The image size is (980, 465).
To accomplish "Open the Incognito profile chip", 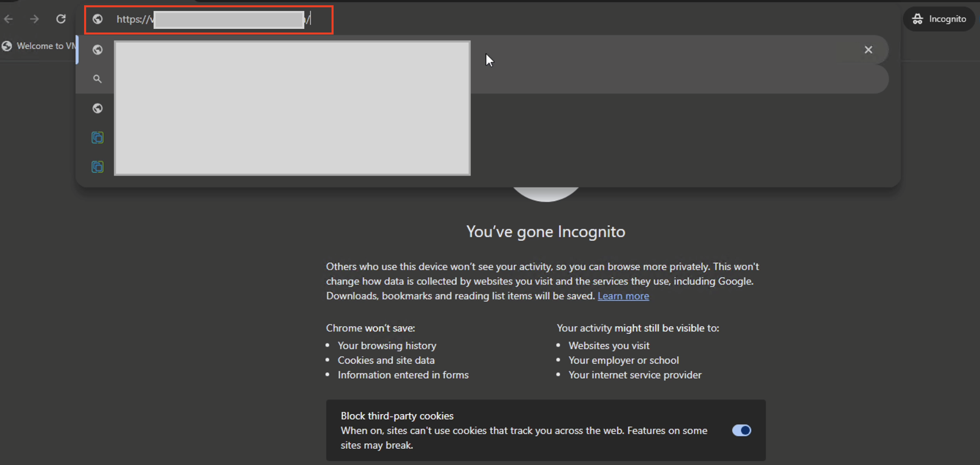I will click(x=939, y=19).
